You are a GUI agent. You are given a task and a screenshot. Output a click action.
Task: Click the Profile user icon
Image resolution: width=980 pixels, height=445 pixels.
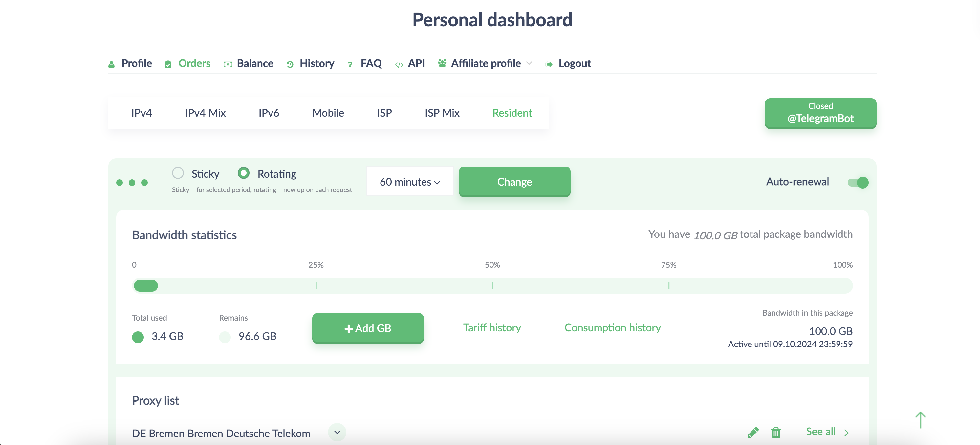click(112, 64)
